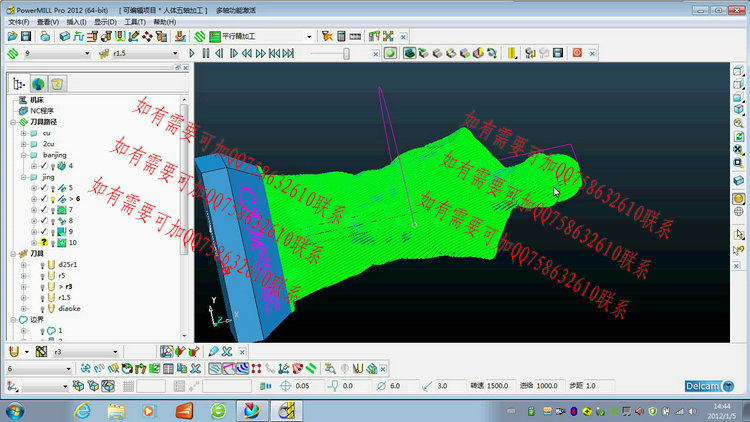Screen dimensions: 750x422
Task: Collapse the 刀具 tree node
Action: pyautogui.click(x=13, y=254)
